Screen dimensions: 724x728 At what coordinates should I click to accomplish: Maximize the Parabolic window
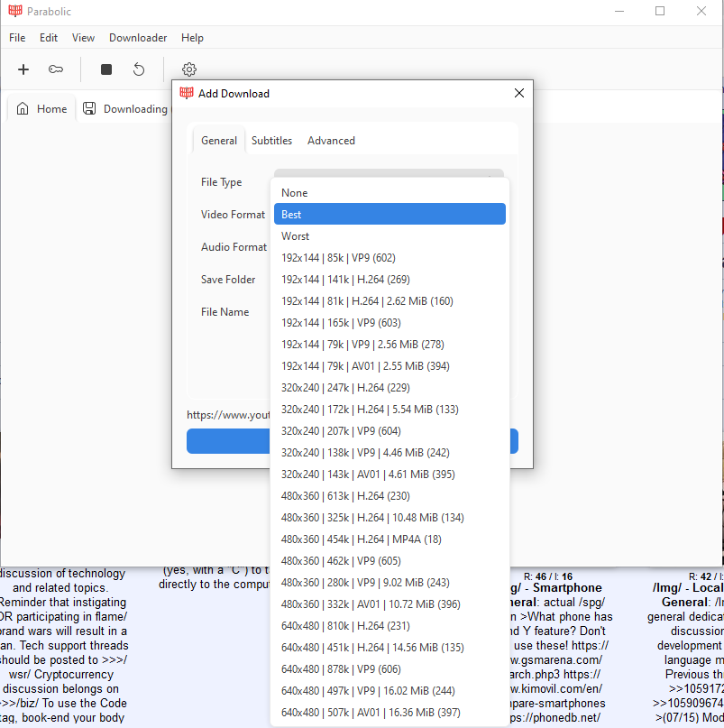point(660,11)
